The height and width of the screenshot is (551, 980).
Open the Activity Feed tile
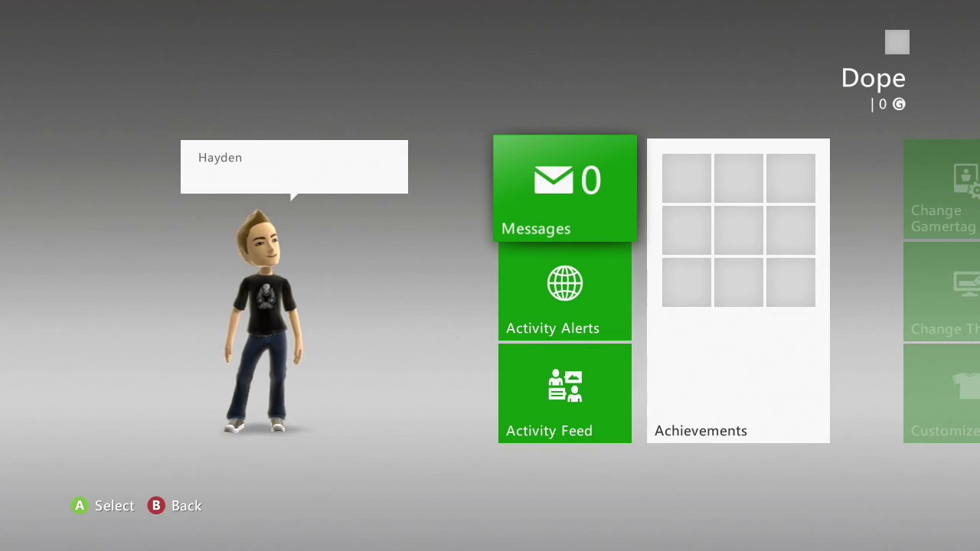pos(565,393)
